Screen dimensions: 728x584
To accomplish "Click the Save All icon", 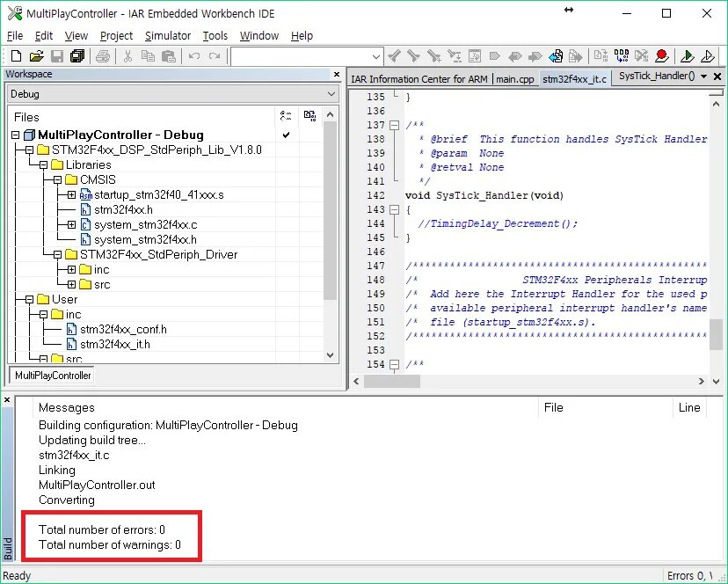I will pos(77,56).
